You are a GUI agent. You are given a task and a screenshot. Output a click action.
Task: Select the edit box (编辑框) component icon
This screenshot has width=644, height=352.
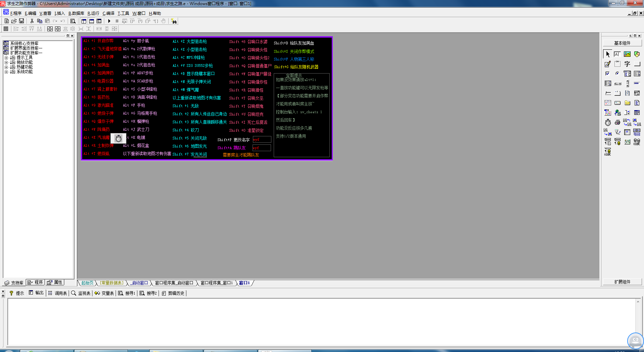(x=617, y=54)
